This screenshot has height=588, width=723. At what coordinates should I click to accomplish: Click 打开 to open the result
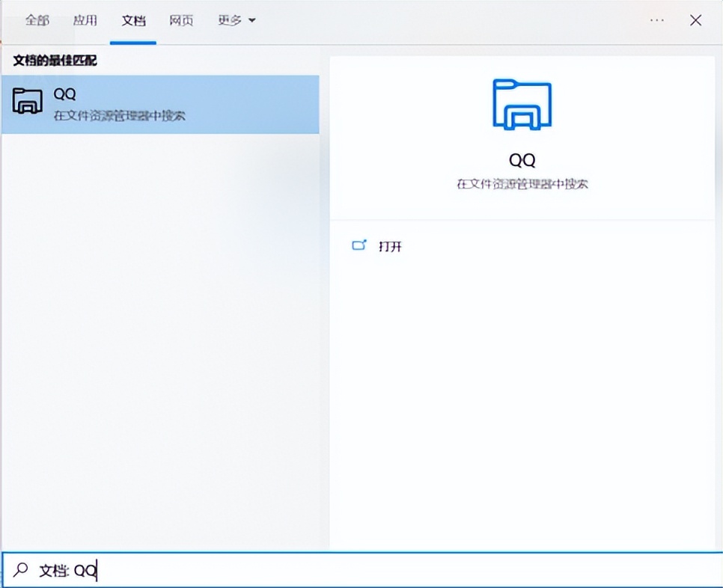[390, 247]
